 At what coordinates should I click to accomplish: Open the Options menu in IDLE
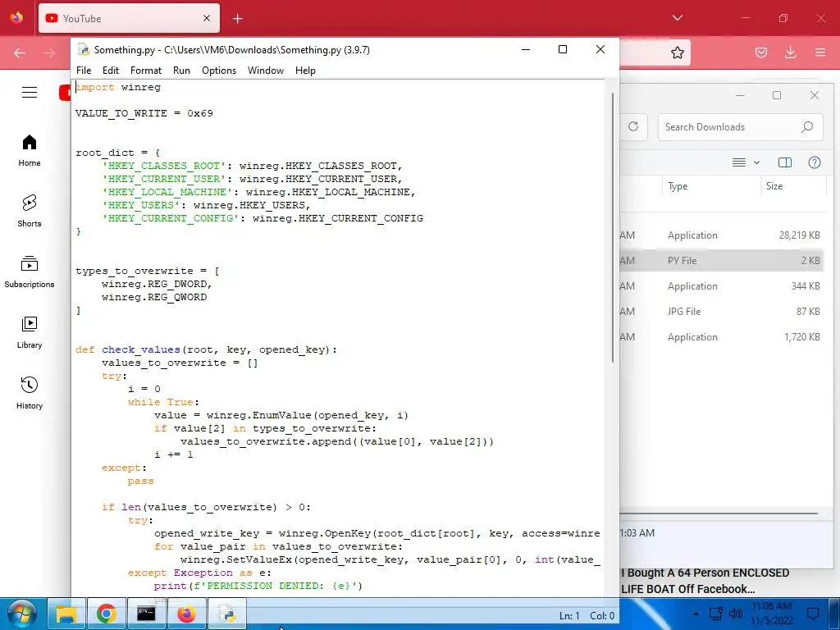click(x=218, y=71)
